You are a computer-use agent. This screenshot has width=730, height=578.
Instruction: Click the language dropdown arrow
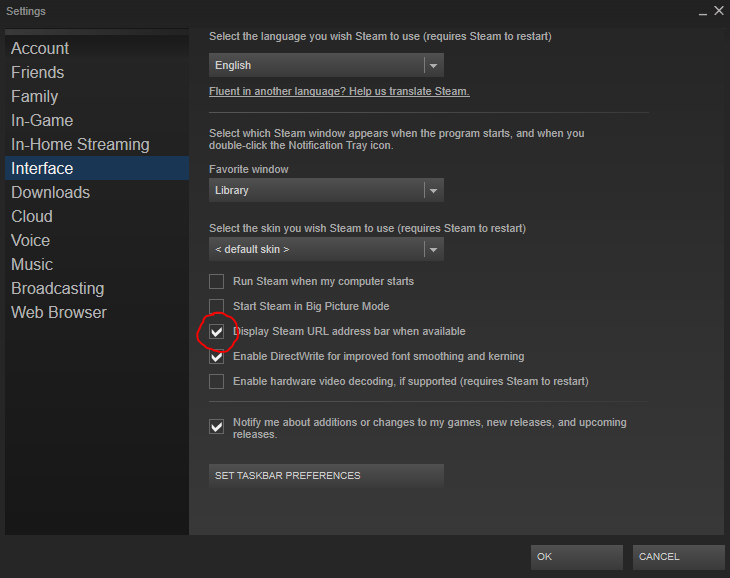433,66
